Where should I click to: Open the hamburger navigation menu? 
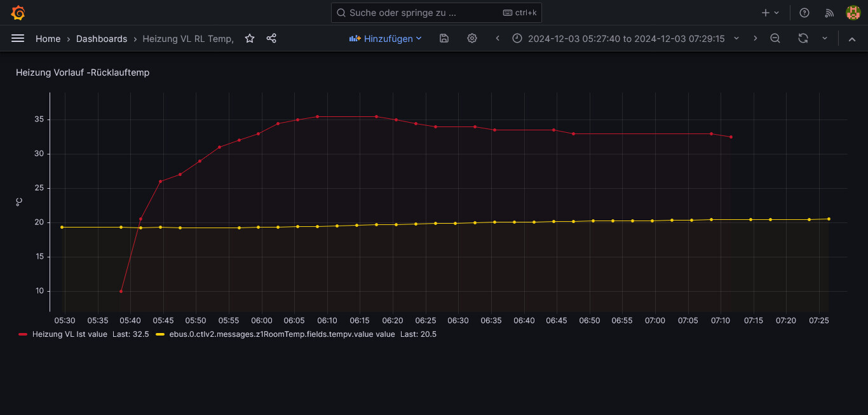click(18, 39)
